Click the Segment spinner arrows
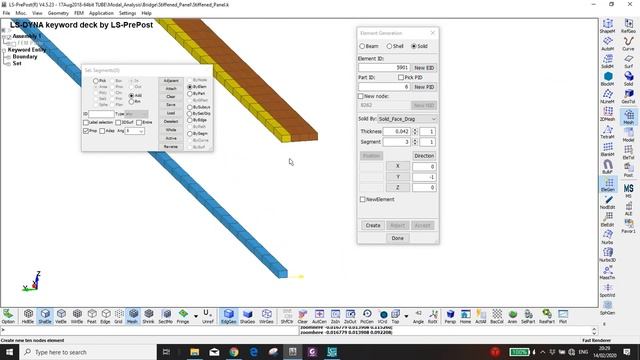The width and height of the screenshot is (640, 360). (415, 142)
